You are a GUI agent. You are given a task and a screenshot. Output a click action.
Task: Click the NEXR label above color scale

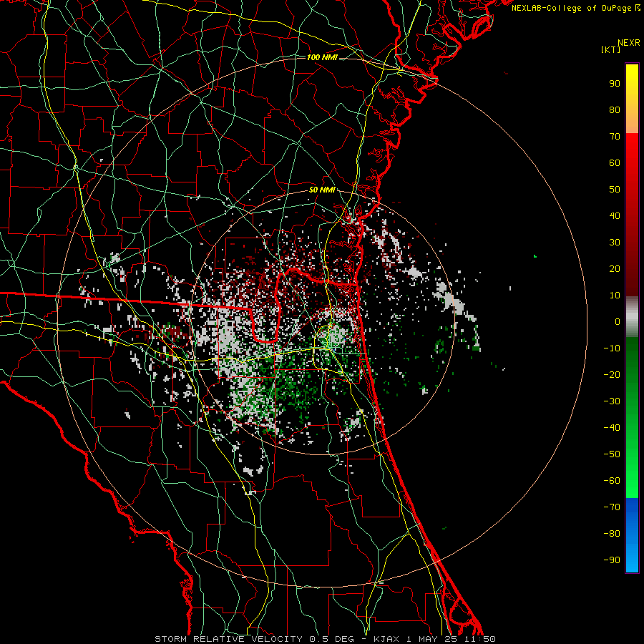point(628,43)
